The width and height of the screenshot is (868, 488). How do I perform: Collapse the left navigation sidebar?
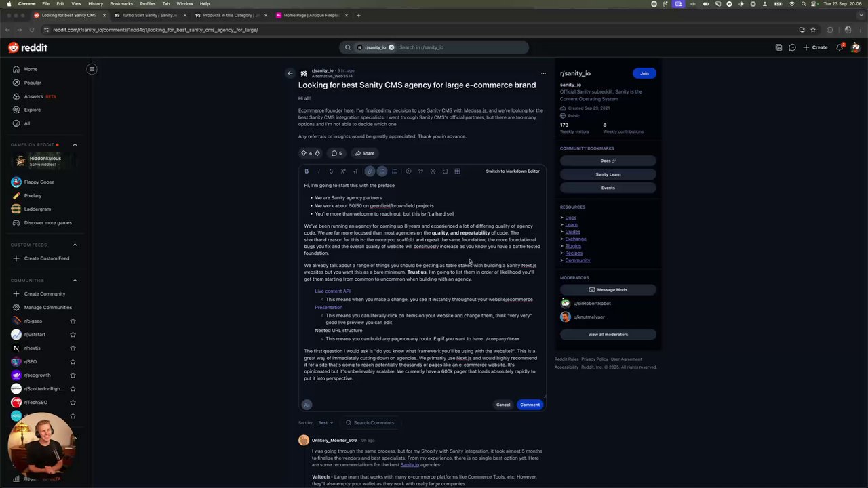coord(92,69)
